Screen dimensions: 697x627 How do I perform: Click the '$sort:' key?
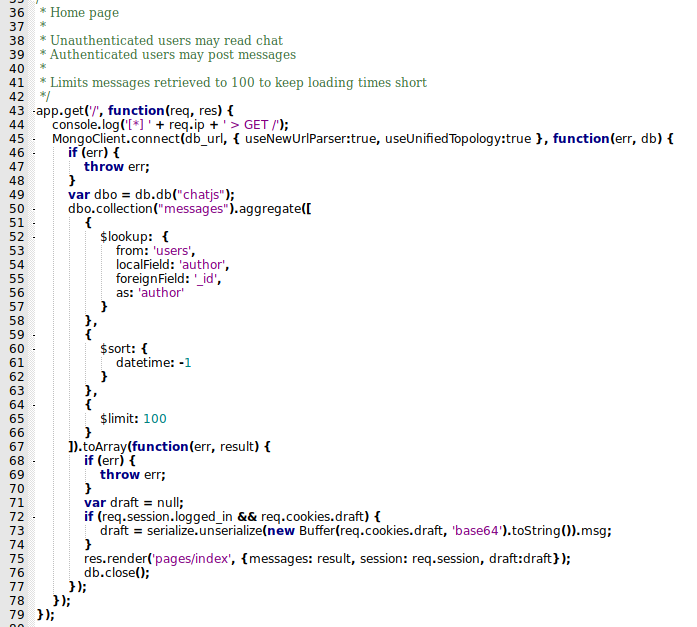[x=117, y=349]
